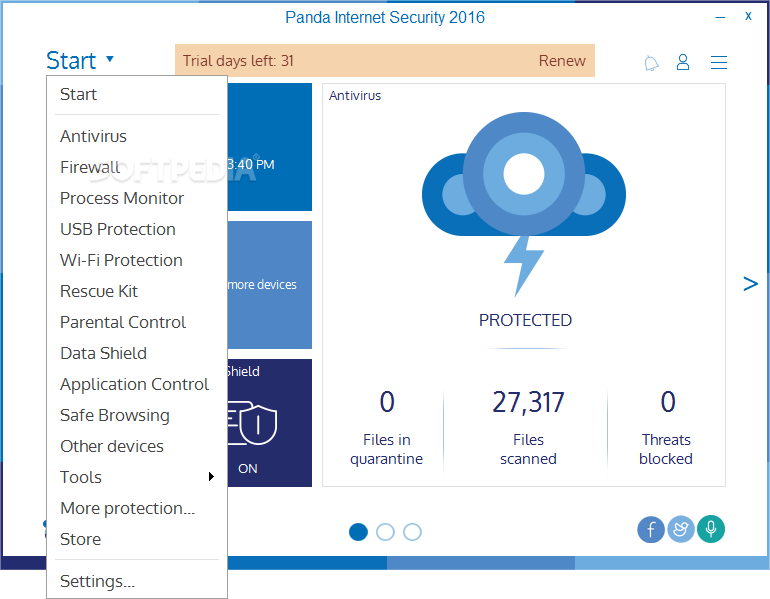Open Parental Control menu entry
This screenshot has width=770, height=599.
[137, 322]
